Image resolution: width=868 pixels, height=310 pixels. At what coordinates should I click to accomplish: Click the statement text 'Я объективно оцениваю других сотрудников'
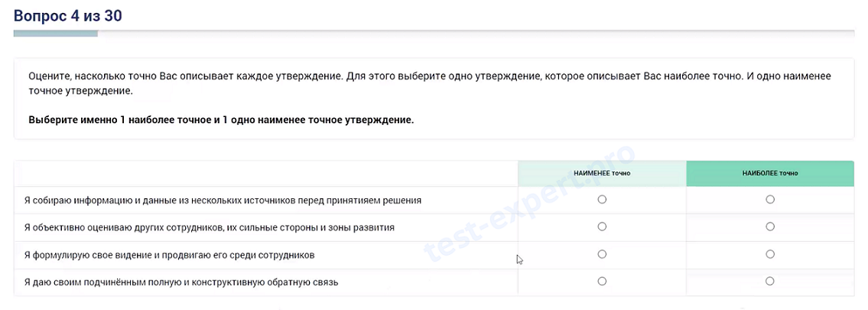point(209,227)
